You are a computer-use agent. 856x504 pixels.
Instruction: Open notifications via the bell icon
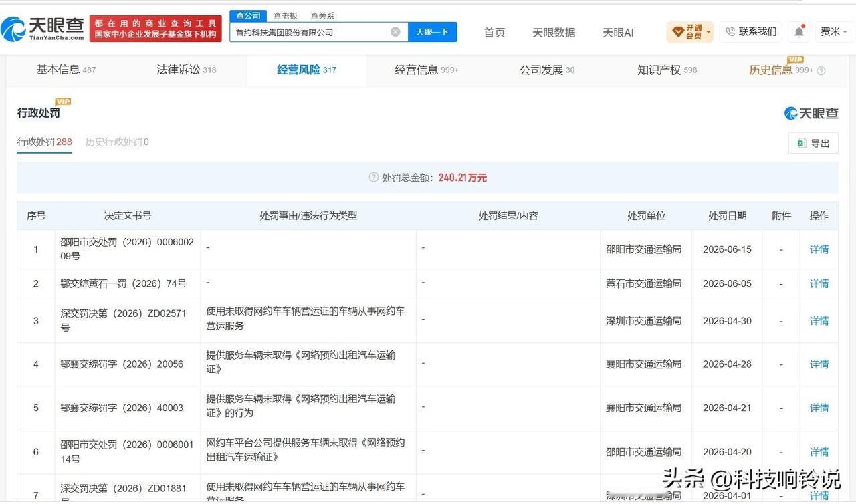799,31
